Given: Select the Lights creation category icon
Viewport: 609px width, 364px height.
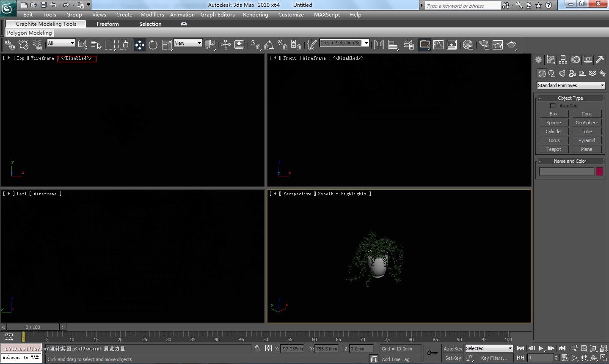Looking at the screenshot, I should [x=562, y=74].
